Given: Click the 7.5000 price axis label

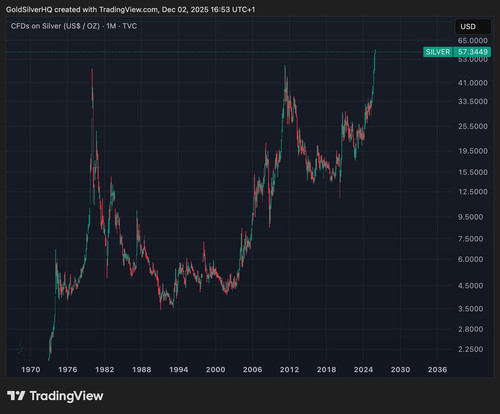Looking at the screenshot, I should click(470, 239).
